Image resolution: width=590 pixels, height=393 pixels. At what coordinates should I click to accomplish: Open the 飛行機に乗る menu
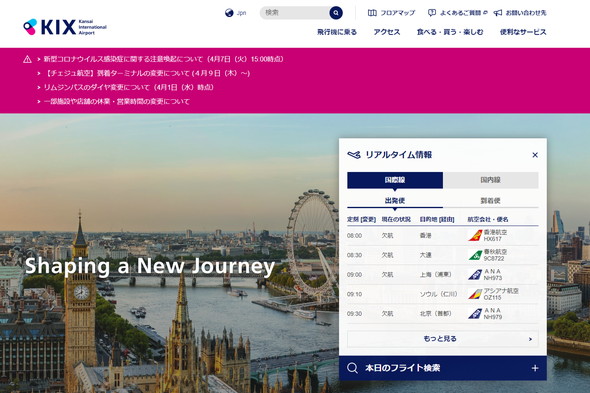[337, 32]
